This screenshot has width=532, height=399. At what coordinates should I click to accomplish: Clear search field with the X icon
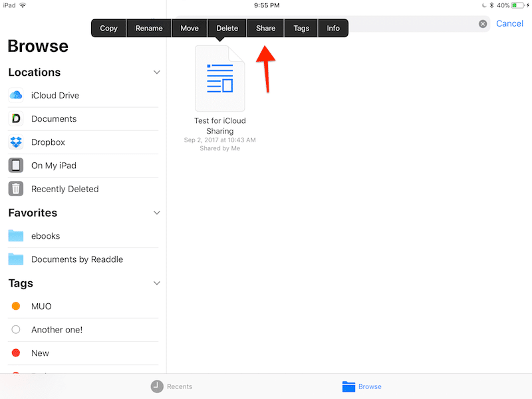coord(483,24)
